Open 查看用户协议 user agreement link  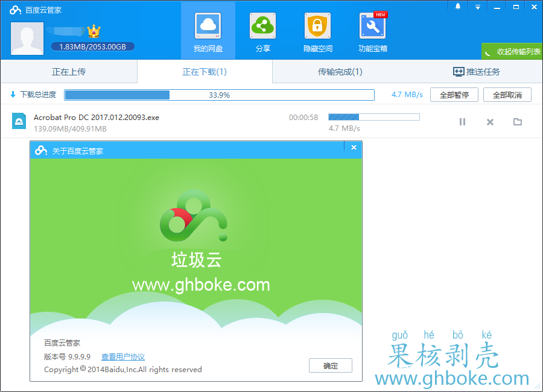(x=123, y=357)
